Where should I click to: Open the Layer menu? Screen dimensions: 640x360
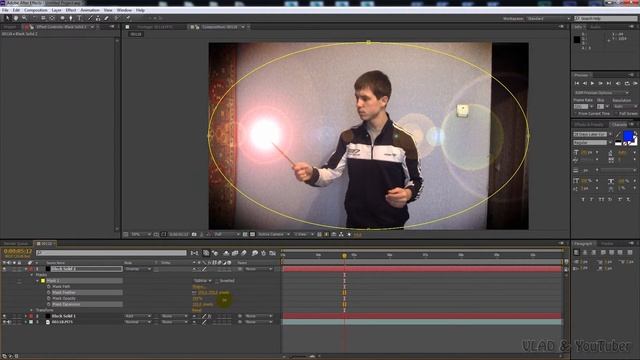pos(56,10)
